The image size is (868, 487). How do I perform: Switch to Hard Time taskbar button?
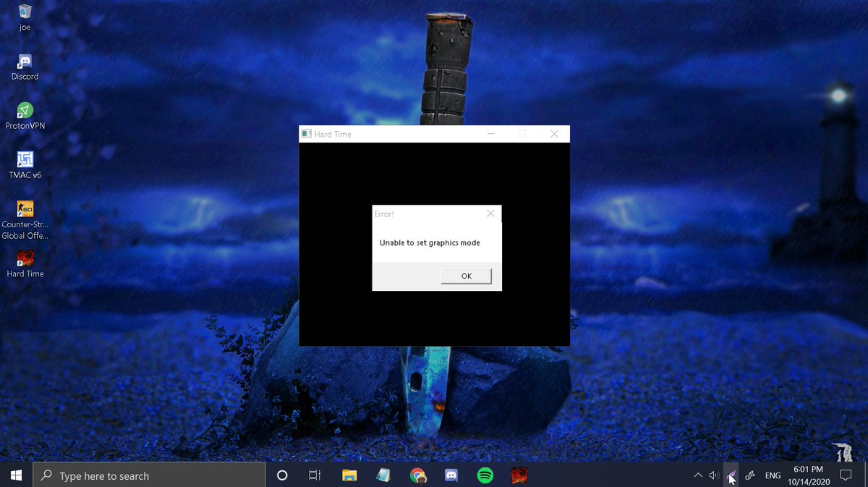tap(519, 475)
